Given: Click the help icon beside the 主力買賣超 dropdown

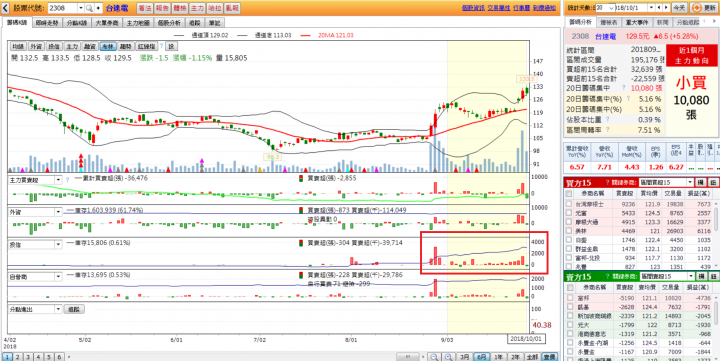Looking at the screenshot, I should (x=67, y=180).
